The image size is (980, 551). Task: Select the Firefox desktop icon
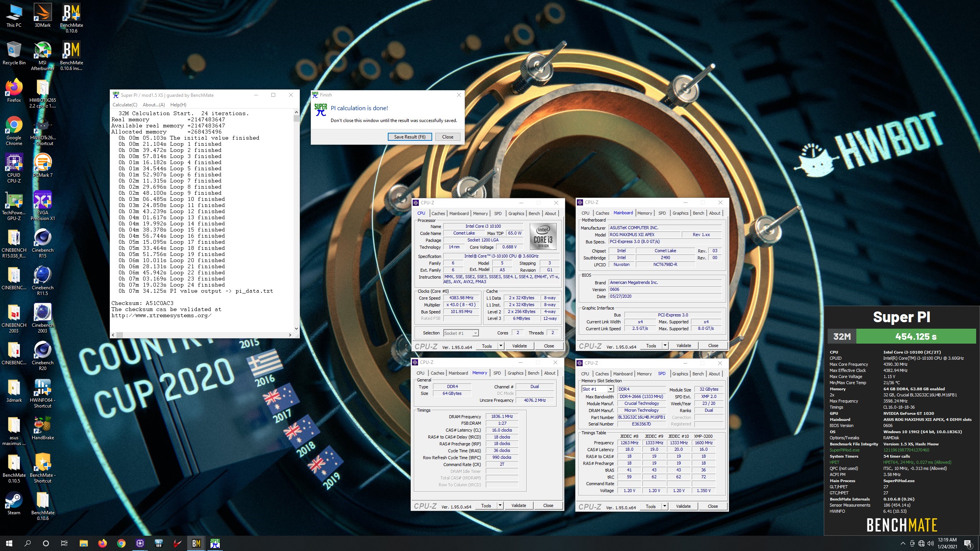coord(14,90)
